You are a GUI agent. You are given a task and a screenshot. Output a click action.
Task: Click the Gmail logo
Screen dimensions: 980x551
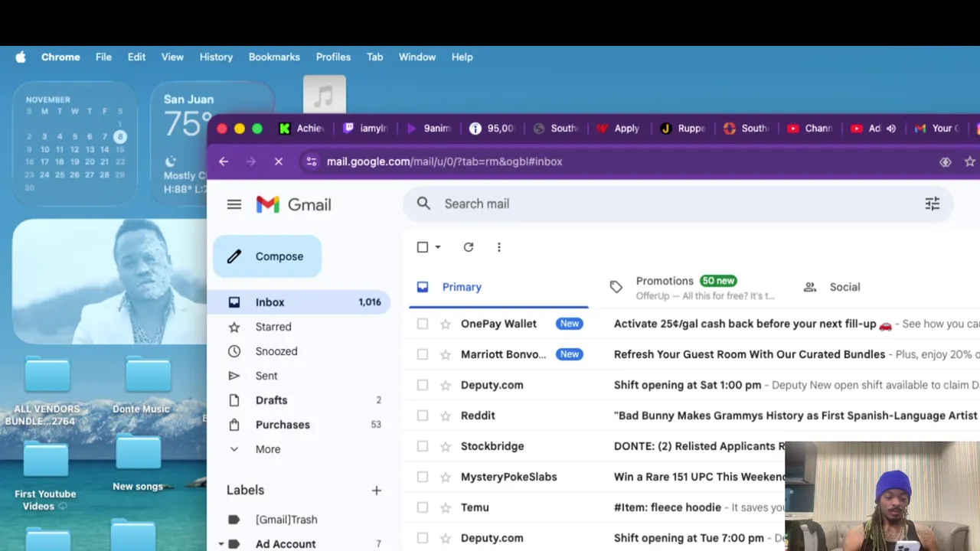(294, 204)
